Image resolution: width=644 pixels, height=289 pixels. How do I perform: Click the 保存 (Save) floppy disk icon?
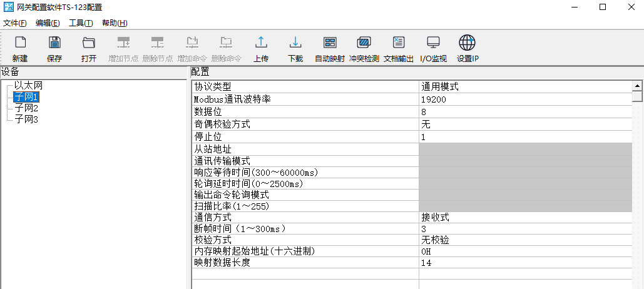click(54, 43)
